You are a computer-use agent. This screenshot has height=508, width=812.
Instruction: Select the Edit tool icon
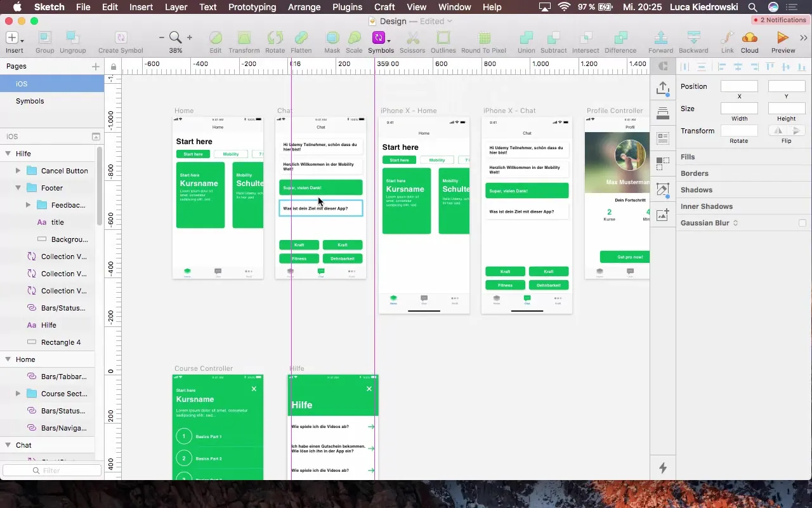coord(216,38)
